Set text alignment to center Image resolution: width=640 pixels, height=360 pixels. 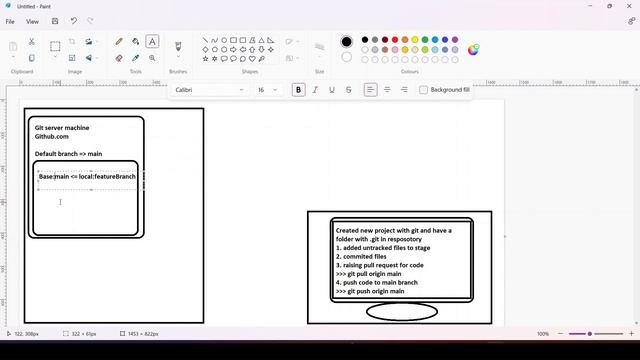[x=387, y=90]
